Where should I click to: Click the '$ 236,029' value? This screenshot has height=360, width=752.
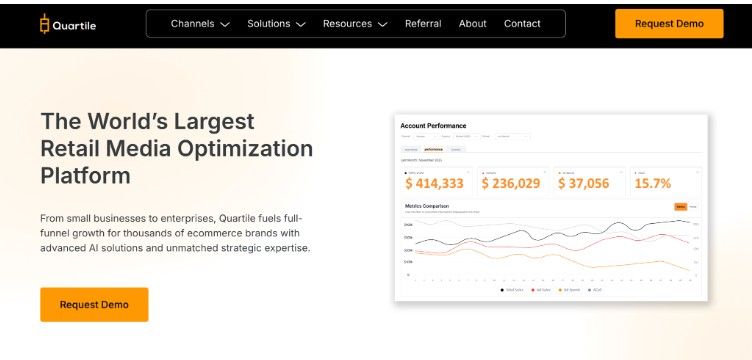[511, 183]
